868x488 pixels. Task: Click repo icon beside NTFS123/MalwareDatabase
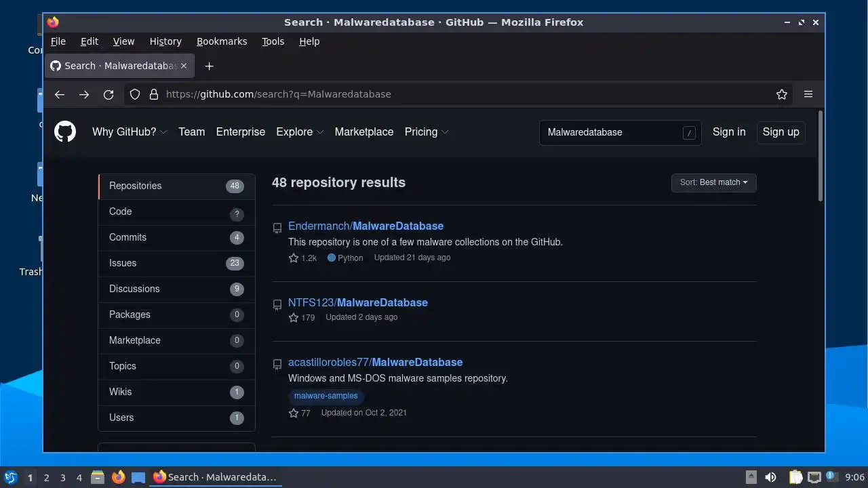(277, 304)
